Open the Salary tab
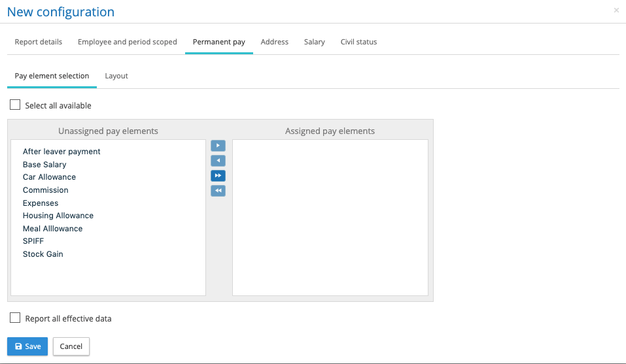626x364 pixels. (314, 42)
